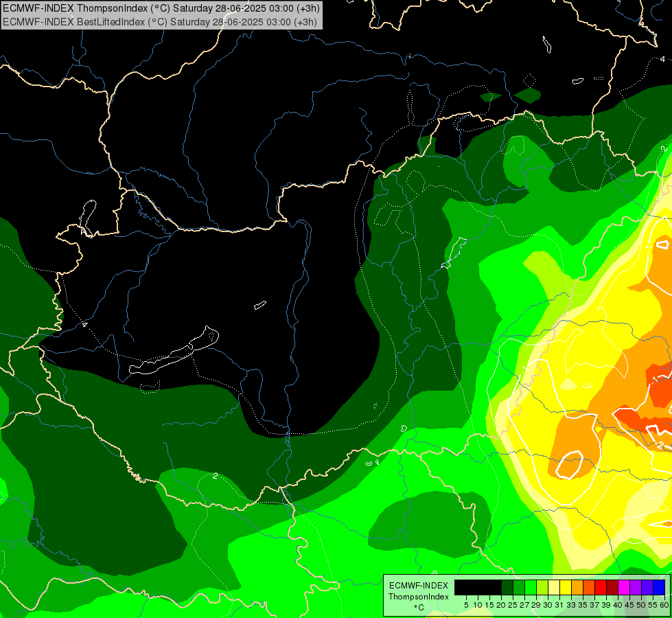
Task: Click legend scale value 50
Action: [x=642, y=605]
